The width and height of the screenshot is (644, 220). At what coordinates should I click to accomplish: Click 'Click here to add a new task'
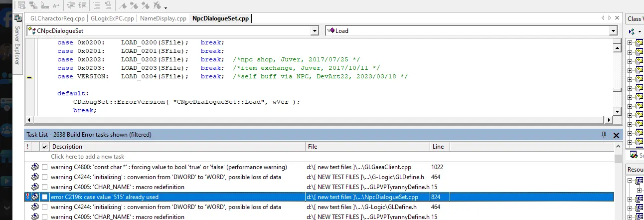coord(88,157)
